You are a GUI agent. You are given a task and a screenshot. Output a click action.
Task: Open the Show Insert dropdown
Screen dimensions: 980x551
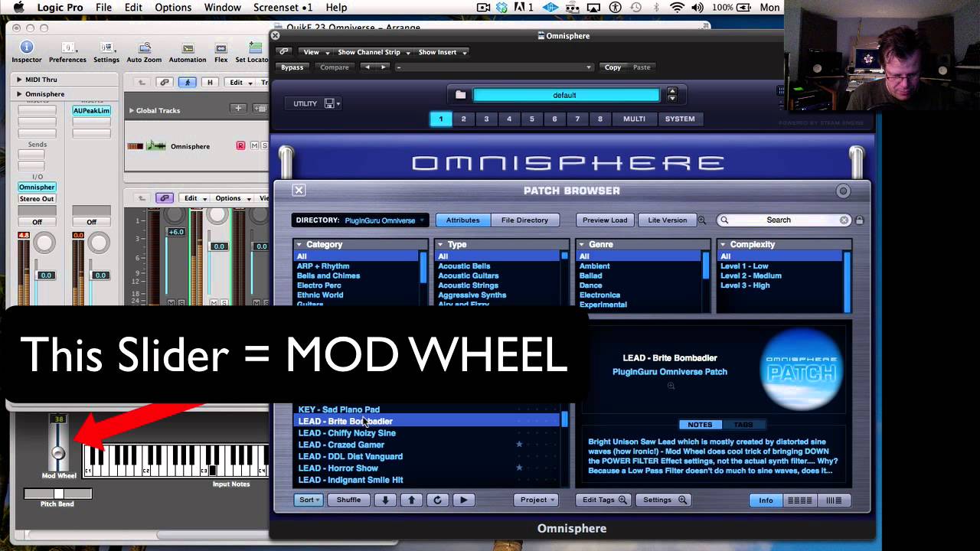point(442,52)
